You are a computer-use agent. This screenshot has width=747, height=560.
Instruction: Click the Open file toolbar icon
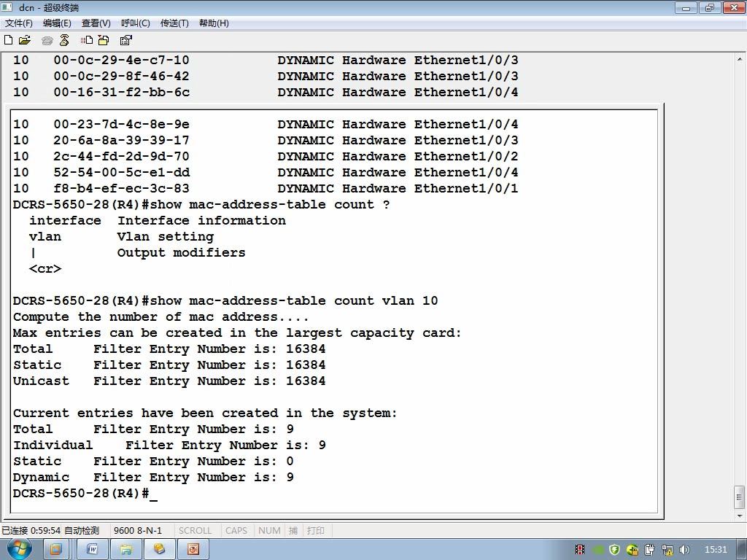pyautogui.click(x=24, y=40)
